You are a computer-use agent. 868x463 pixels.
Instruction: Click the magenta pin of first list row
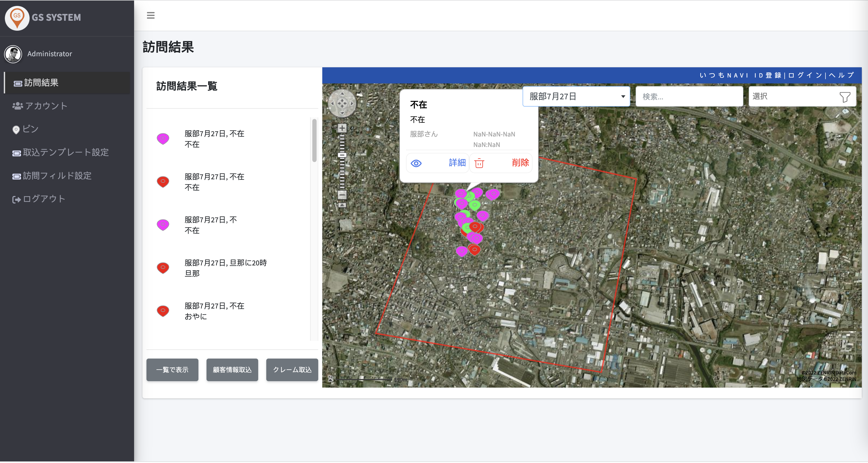(x=163, y=139)
